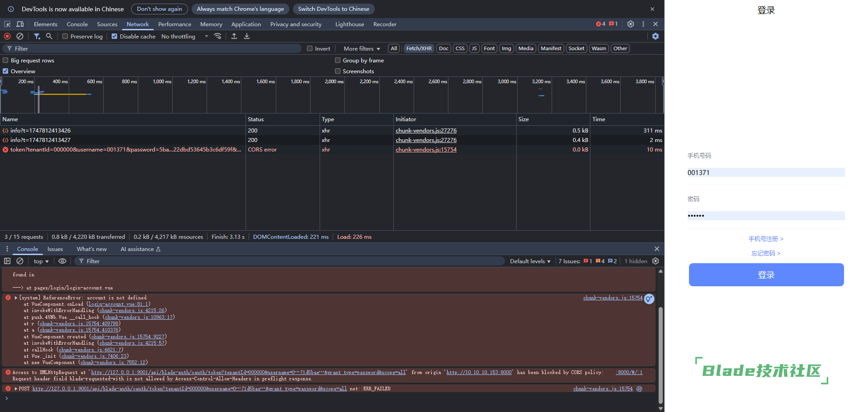
Task: Show console sidebar icon
Action: [7, 261]
